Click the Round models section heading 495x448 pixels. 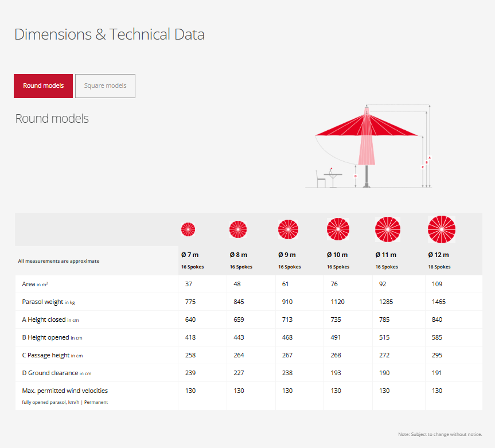[x=52, y=119]
